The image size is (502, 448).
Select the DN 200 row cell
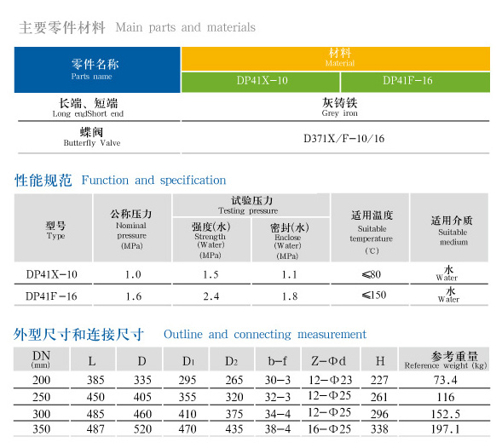click(x=41, y=380)
